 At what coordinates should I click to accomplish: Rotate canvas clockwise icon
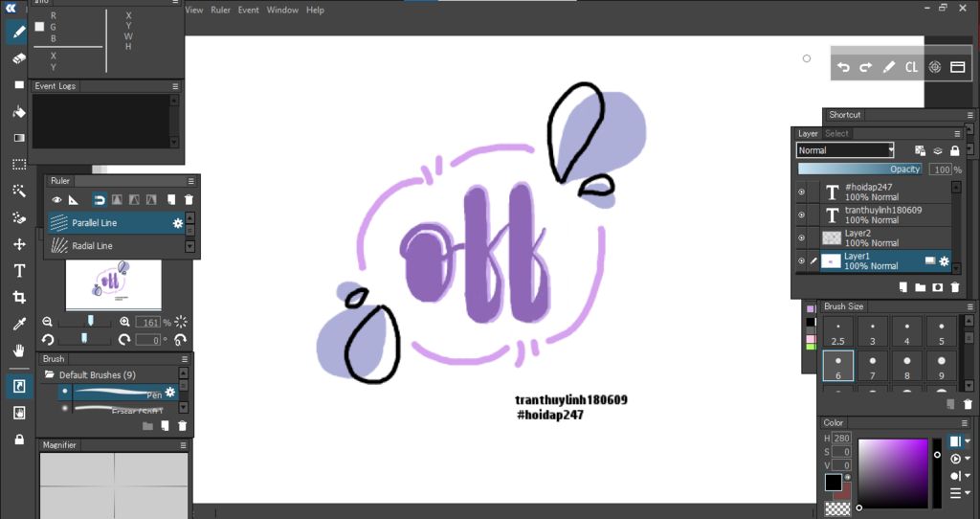[x=124, y=340]
